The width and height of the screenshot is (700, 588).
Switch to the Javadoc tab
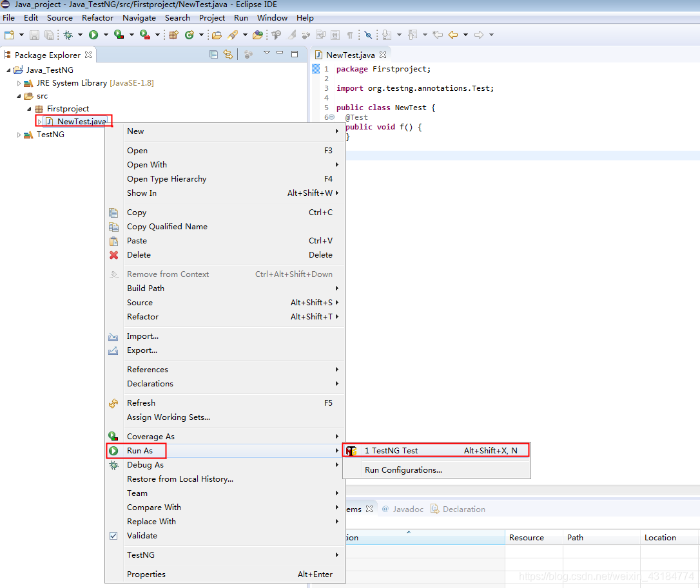point(403,509)
